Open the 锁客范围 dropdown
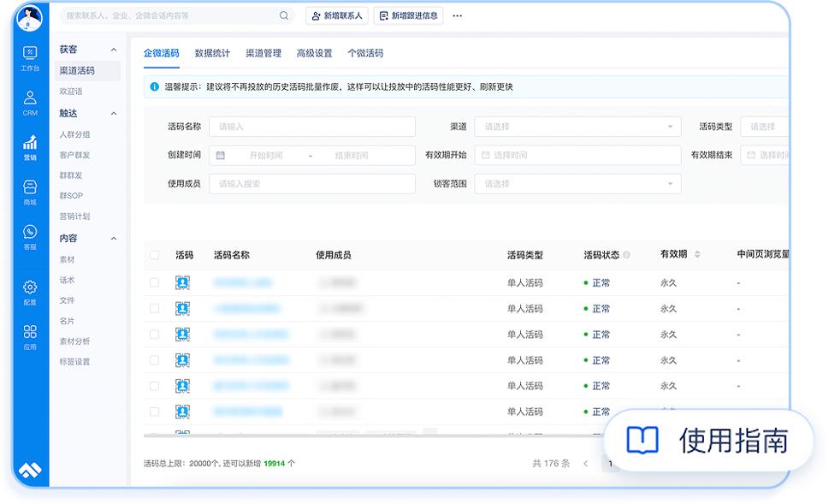 pos(577,183)
